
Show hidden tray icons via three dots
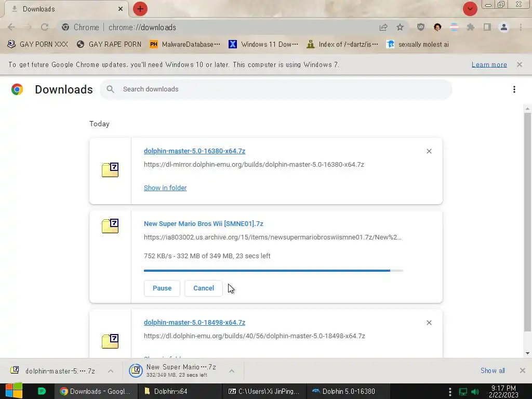point(450,392)
